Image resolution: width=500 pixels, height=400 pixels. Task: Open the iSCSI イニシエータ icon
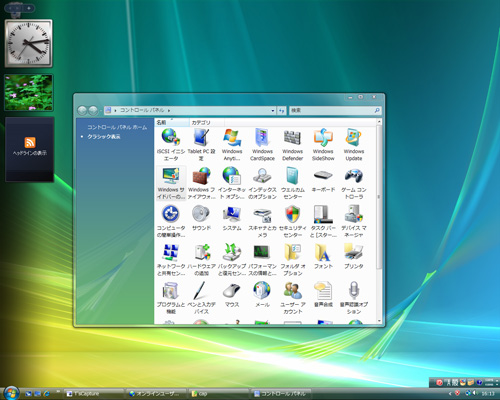tap(171, 144)
